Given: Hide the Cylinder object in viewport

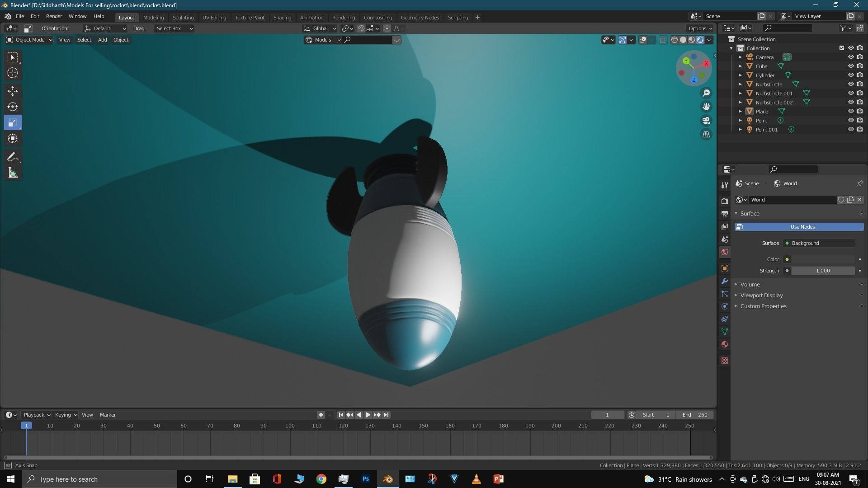Looking at the screenshot, I should [850, 75].
